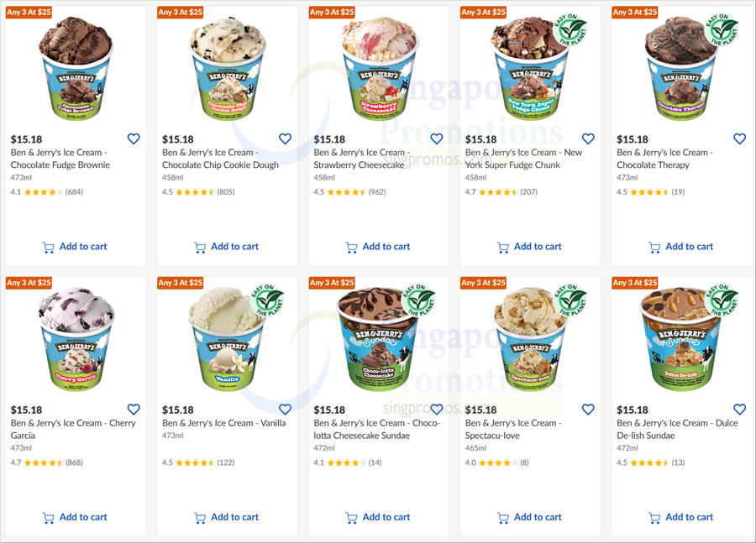Favorite the Chocolate Fudge Brownie heart icon
756x543 pixels.
[134, 138]
